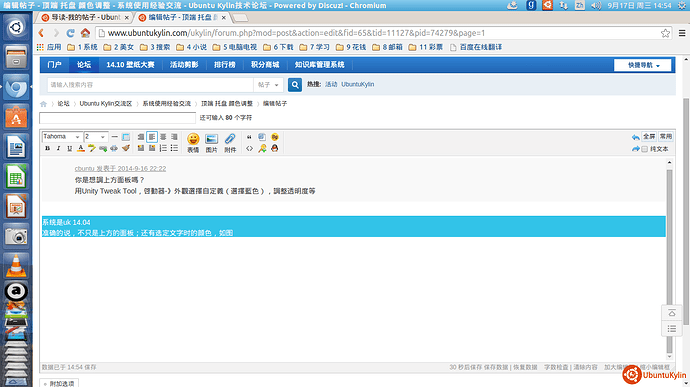This screenshot has height=387, width=690.
Task: Click the insert link icon
Action: pos(103,148)
